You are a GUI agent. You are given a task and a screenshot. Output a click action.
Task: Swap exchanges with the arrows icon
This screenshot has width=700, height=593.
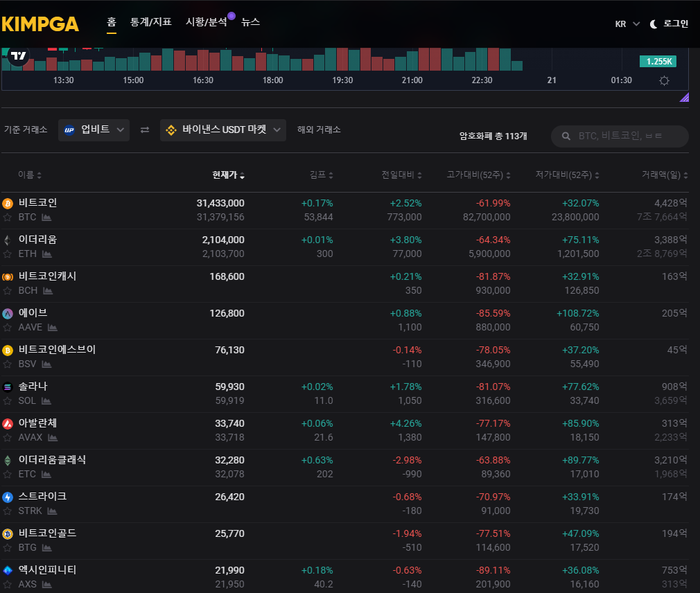(x=145, y=130)
